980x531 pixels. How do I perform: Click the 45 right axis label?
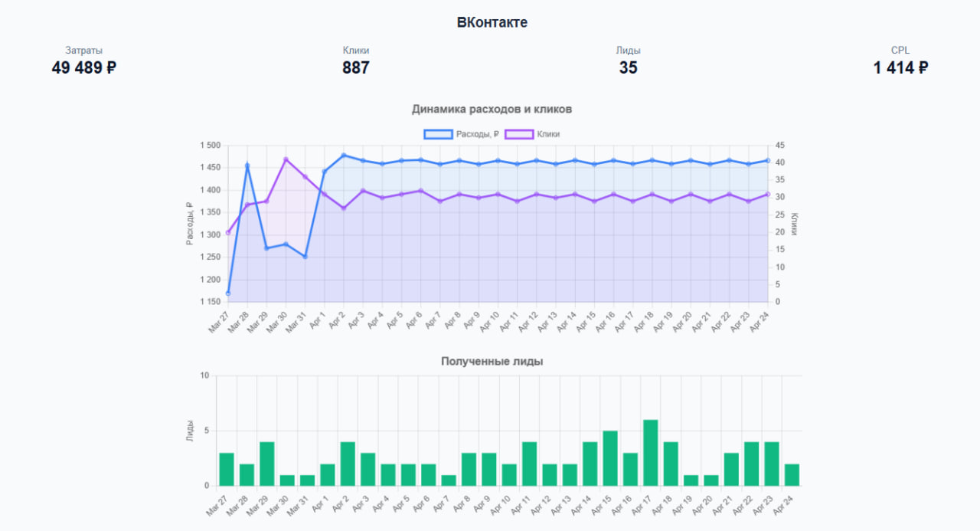(780, 146)
